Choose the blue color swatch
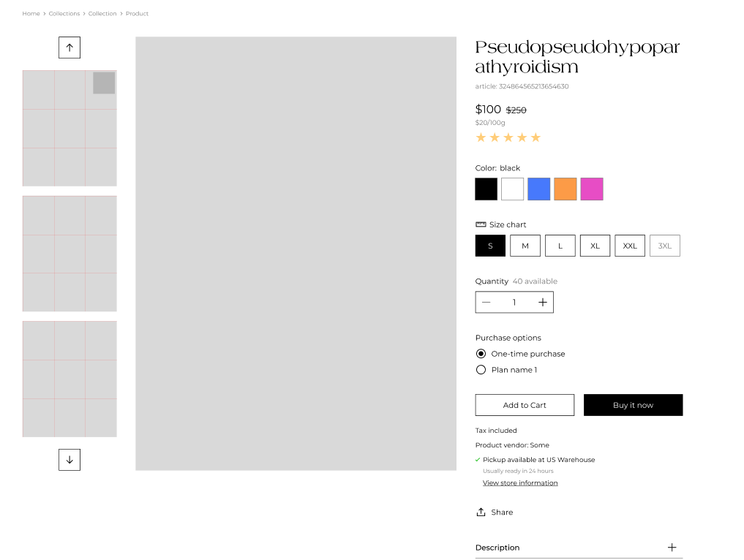Image resolution: width=744 pixels, height=560 pixels. point(539,189)
